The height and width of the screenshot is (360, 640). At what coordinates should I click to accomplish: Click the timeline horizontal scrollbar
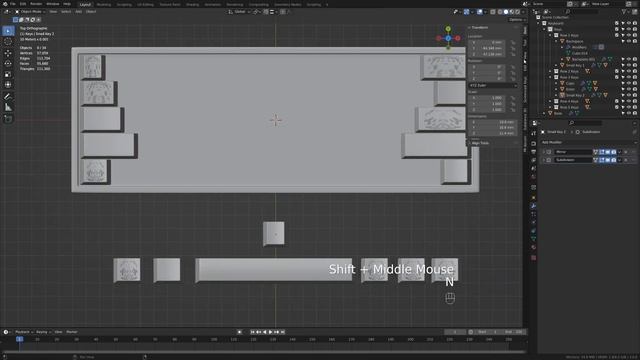point(264,351)
